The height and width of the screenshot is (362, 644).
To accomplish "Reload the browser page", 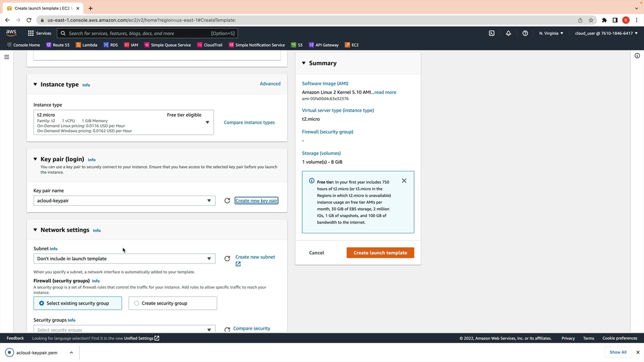I will (x=29, y=20).
